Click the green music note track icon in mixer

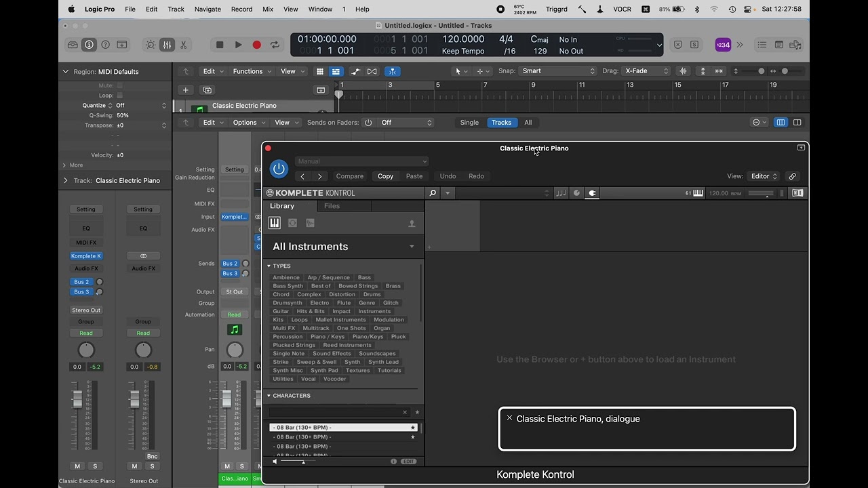point(235,330)
